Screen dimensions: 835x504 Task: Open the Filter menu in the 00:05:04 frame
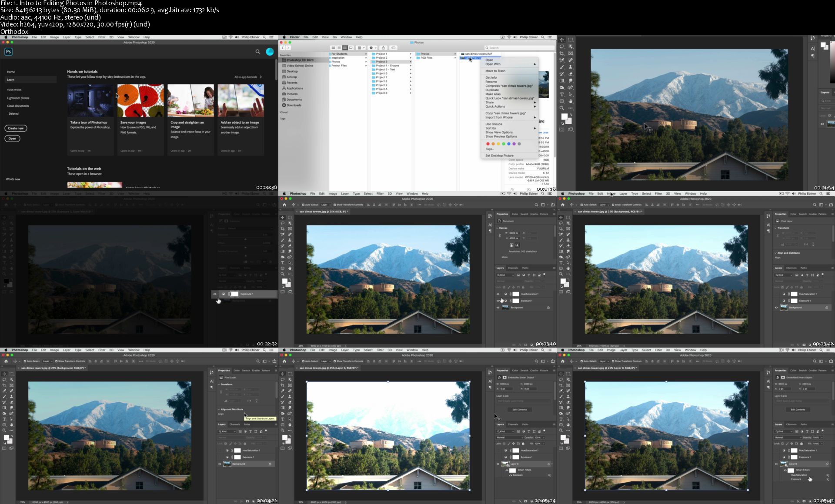pos(380,350)
